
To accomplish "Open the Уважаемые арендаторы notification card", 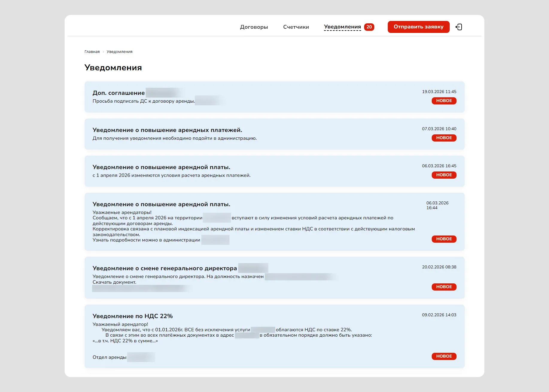I will coord(161,204).
